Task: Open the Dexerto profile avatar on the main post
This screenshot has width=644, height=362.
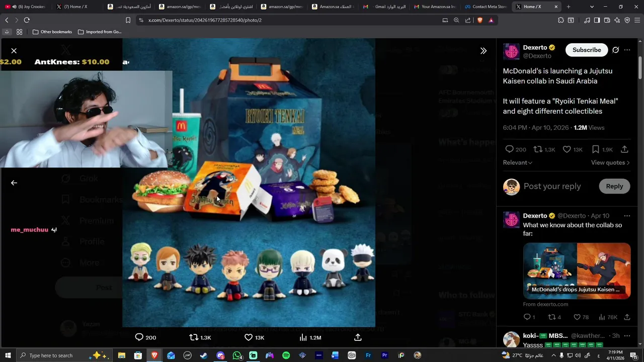Action: (x=511, y=51)
